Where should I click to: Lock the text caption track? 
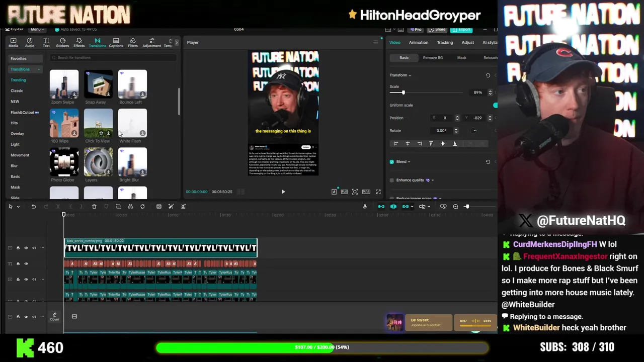(x=18, y=263)
